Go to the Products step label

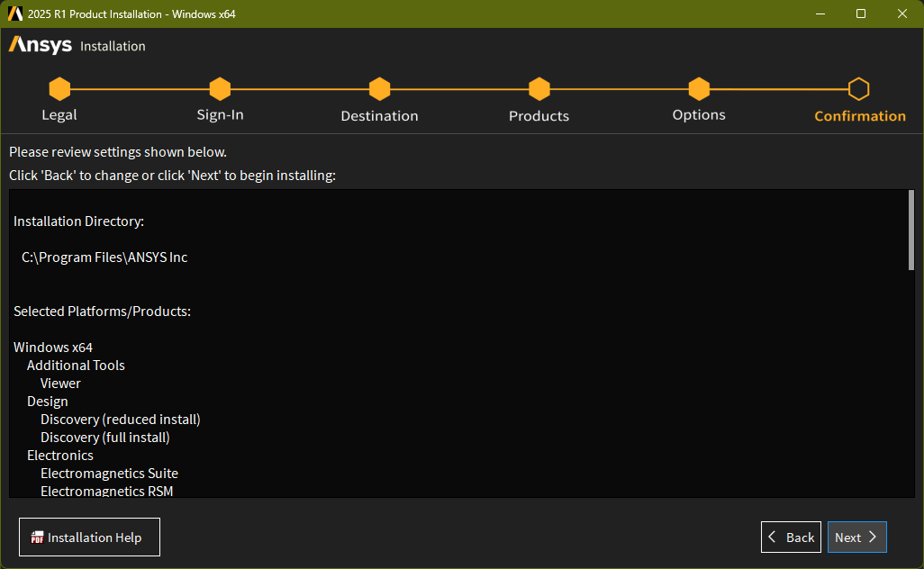[539, 116]
